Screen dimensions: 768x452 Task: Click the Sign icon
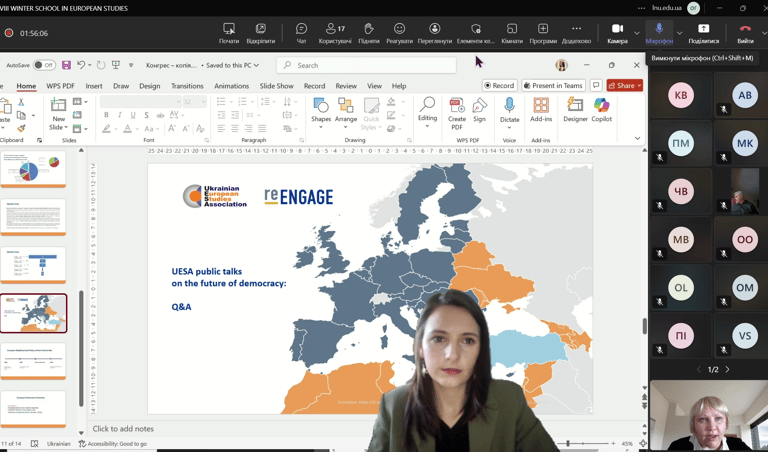click(x=480, y=110)
